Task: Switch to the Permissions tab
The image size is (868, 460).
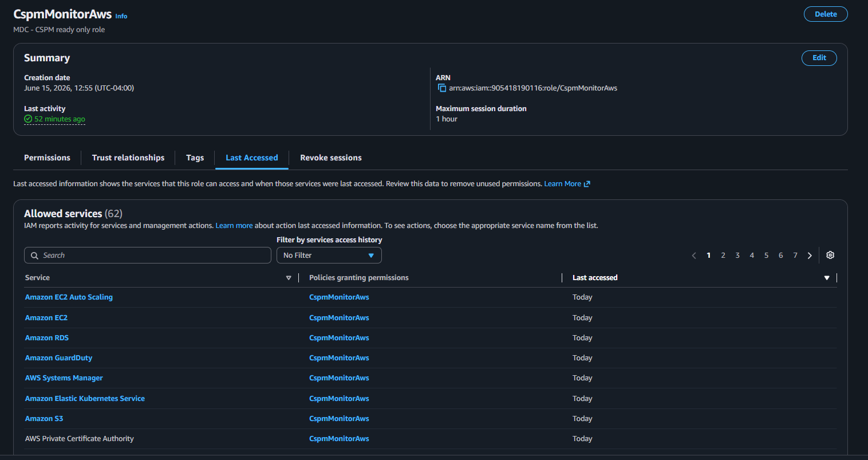Action: click(47, 158)
